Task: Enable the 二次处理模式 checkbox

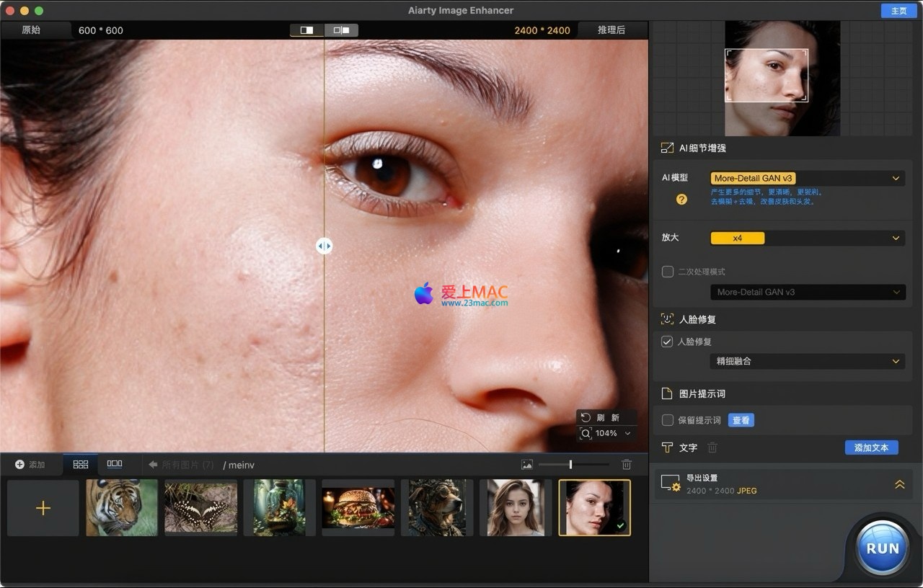Action: [668, 272]
